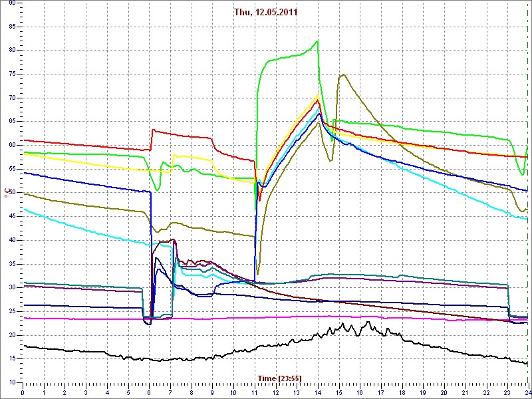Click the y-axis value 40

click(11, 240)
